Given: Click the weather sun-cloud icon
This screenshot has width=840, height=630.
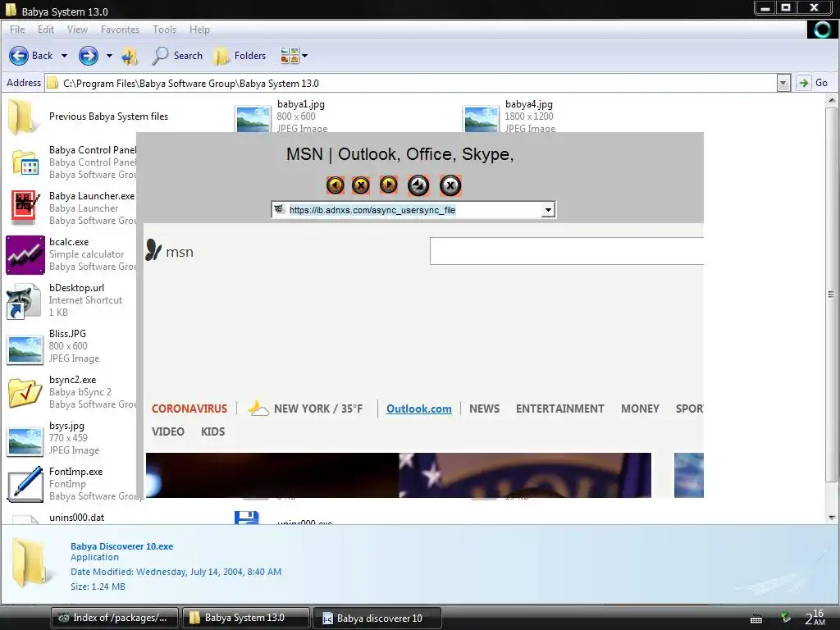Looking at the screenshot, I should click(x=258, y=409).
